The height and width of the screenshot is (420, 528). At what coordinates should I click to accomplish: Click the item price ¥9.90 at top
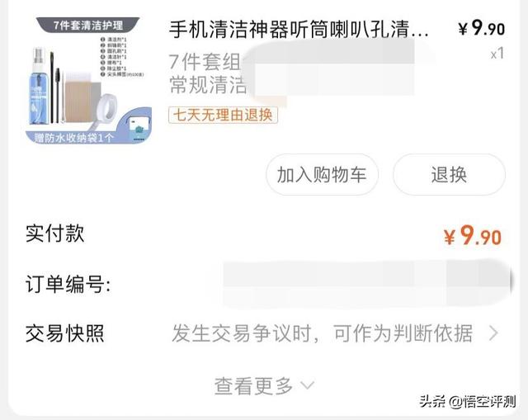tap(482, 27)
